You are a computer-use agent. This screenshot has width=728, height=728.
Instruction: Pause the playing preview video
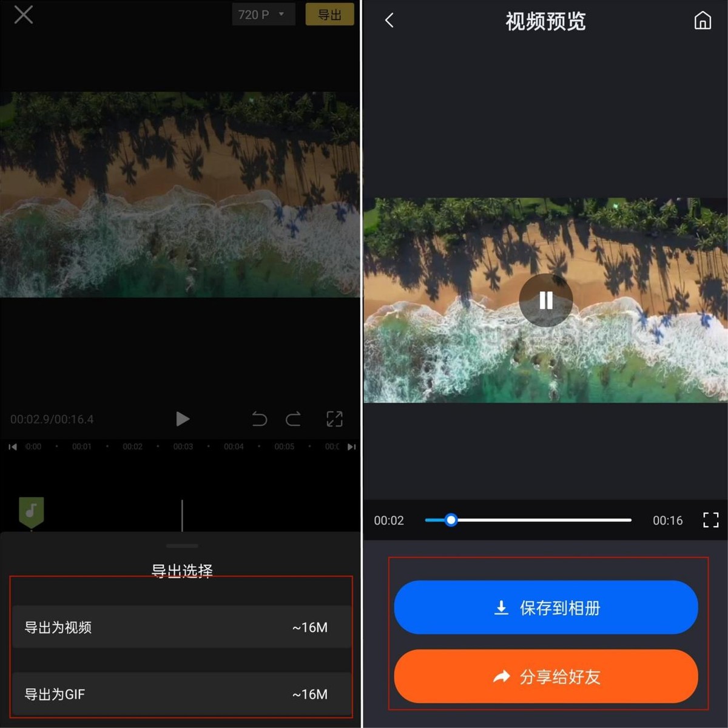545,300
